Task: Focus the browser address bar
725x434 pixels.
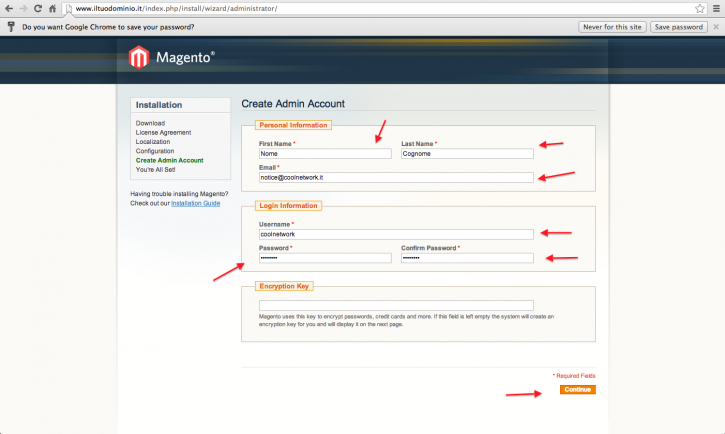Action: coord(384,8)
